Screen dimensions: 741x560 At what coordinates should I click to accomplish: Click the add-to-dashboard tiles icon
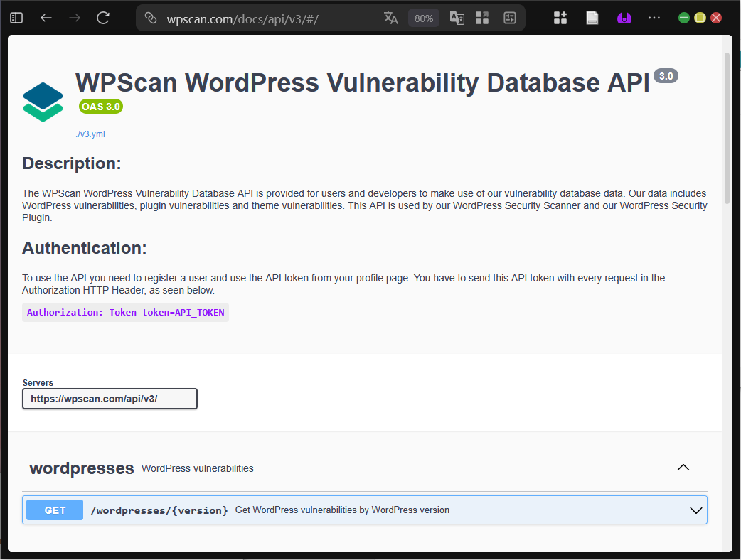560,18
